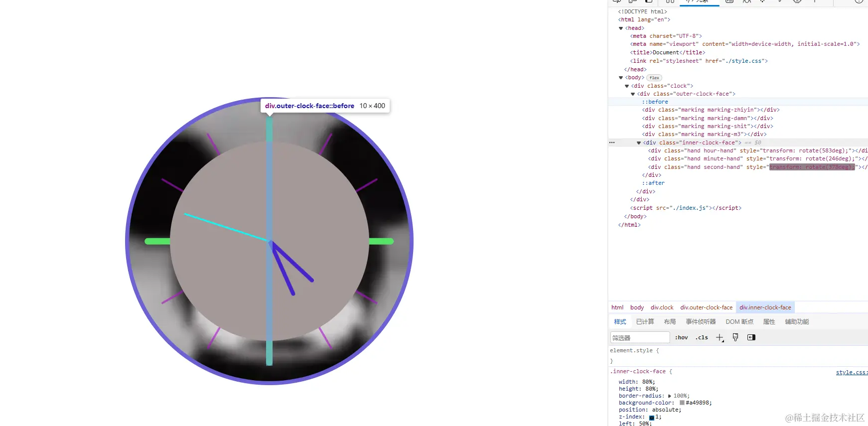Screen dimensions: 868x426
Task: Click the width: 80% declaration
Action: pyautogui.click(x=637, y=382)
